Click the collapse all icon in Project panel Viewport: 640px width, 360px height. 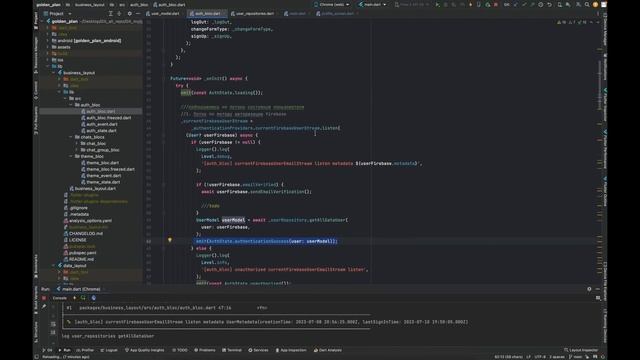tap(119, 13)
